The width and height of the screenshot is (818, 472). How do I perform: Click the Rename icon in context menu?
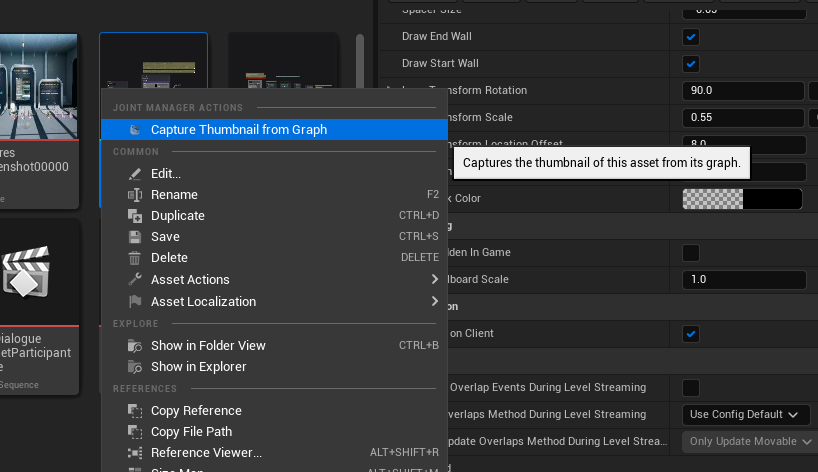tap(134, 195)
